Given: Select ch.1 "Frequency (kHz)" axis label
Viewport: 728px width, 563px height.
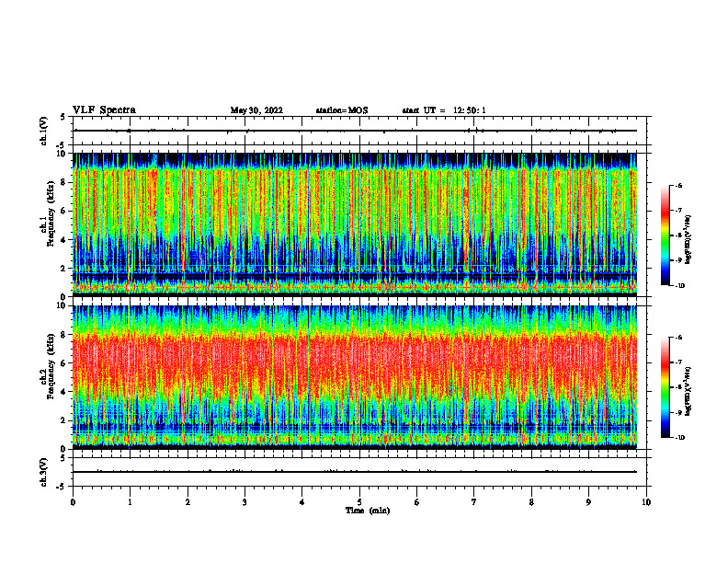Looking at the screenshot, I should pos(51,213).
